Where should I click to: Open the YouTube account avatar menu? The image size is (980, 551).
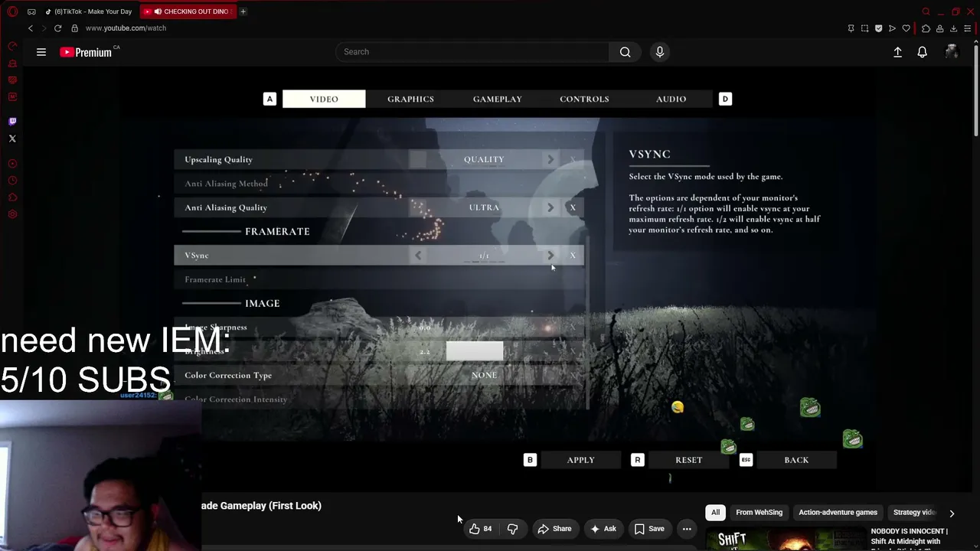coord(952,52)
